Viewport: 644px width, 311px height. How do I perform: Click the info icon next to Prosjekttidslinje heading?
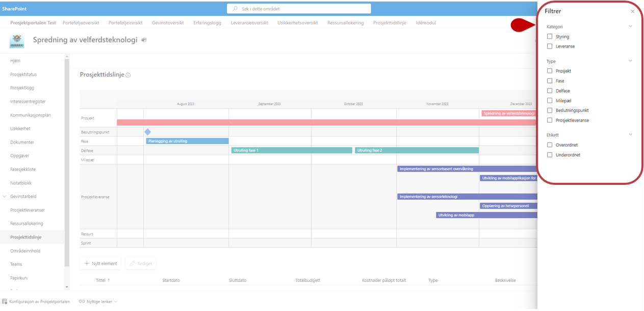pyautogui.click(x=128, y=75)
